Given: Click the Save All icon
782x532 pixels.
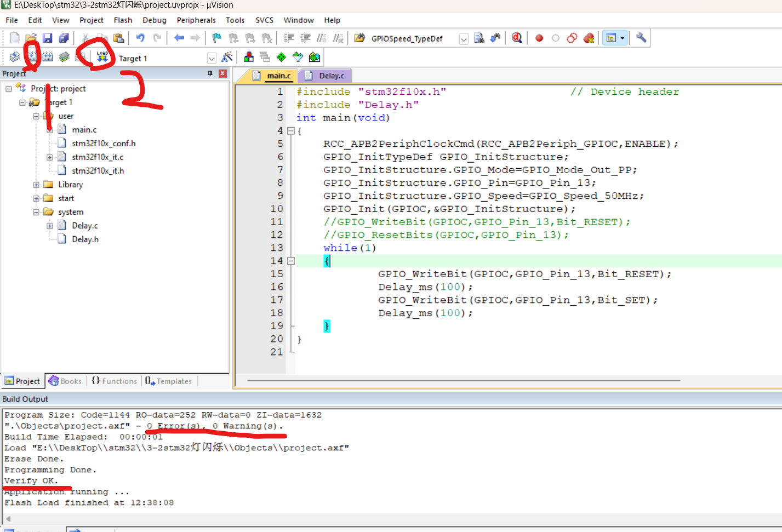Looking at the screenshot, I should pyautogui.click(x=64, y=38).
